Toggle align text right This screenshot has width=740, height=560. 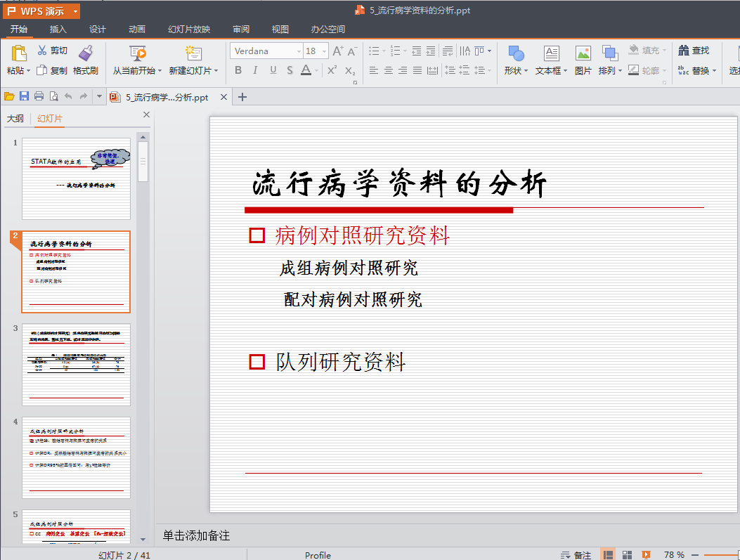[403, 70]
